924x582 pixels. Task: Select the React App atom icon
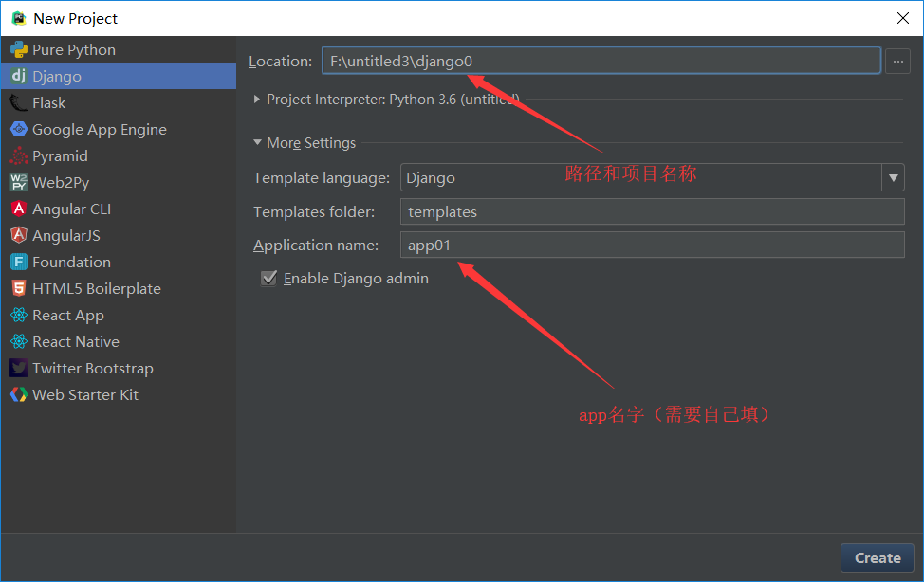pos(19,315)
